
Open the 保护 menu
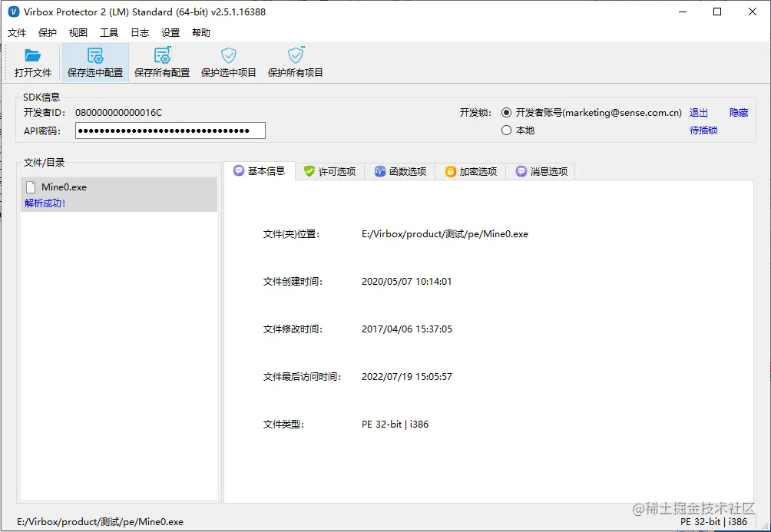[x=47, y=33]
